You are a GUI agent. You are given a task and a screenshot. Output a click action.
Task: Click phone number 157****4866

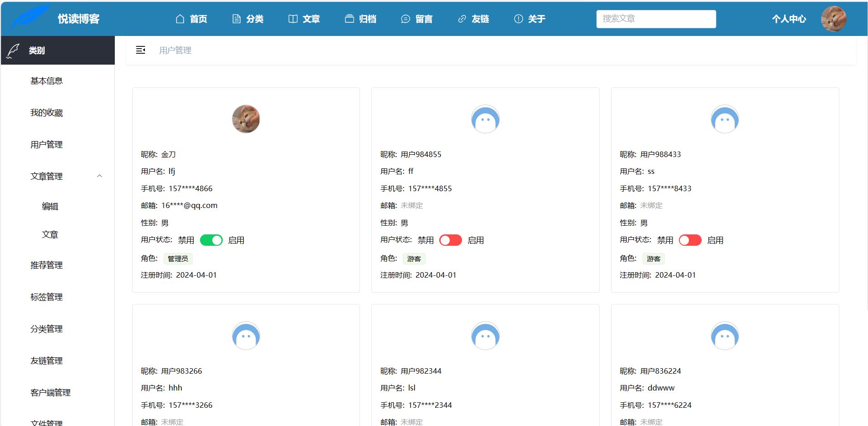click(190, 188)
